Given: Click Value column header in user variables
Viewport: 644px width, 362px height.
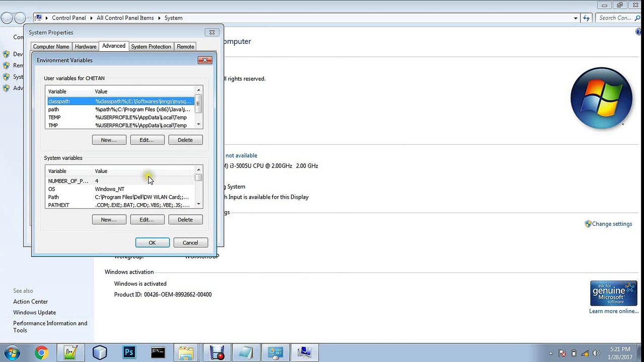Looking at the screenshot, I should 143,92.
